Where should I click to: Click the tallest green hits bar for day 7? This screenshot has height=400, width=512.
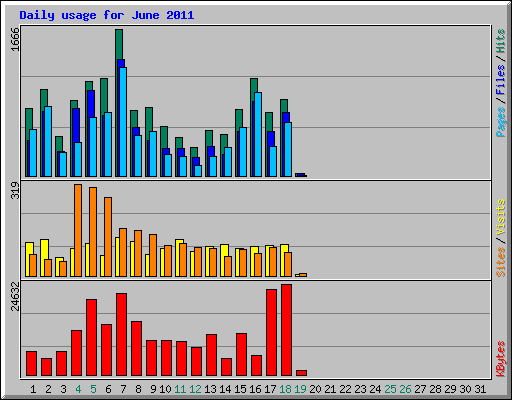(119, 45)
